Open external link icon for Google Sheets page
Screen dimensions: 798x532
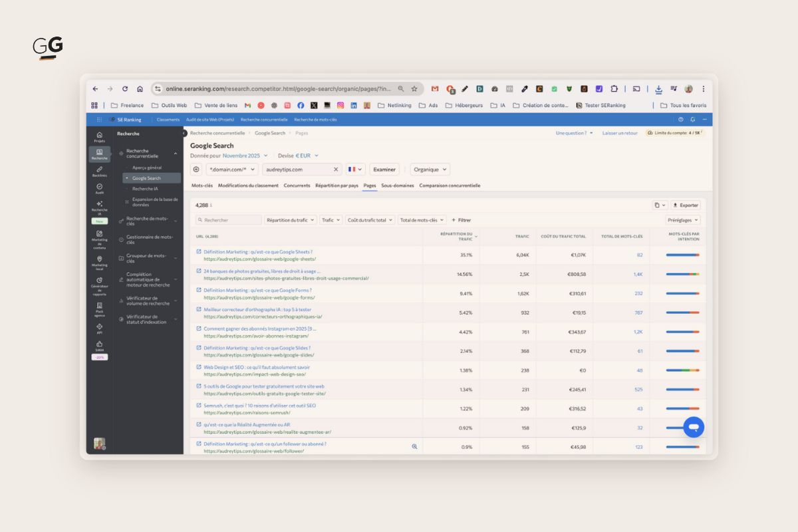tap(199, 252)
